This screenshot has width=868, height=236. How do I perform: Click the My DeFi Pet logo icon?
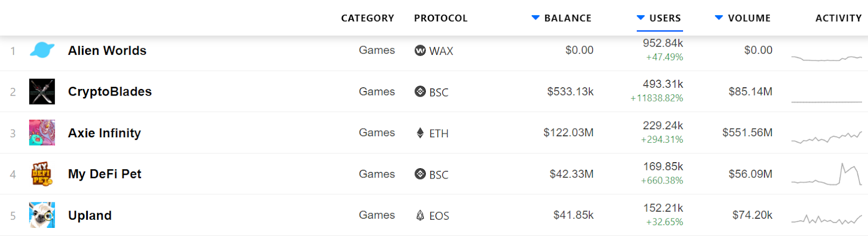pos(42,174)
